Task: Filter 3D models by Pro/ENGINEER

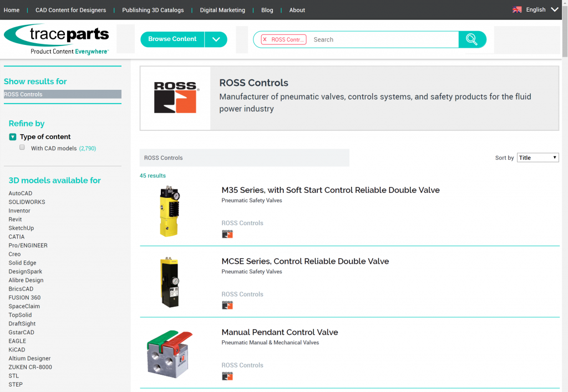Action: click(x=28, y=246)
